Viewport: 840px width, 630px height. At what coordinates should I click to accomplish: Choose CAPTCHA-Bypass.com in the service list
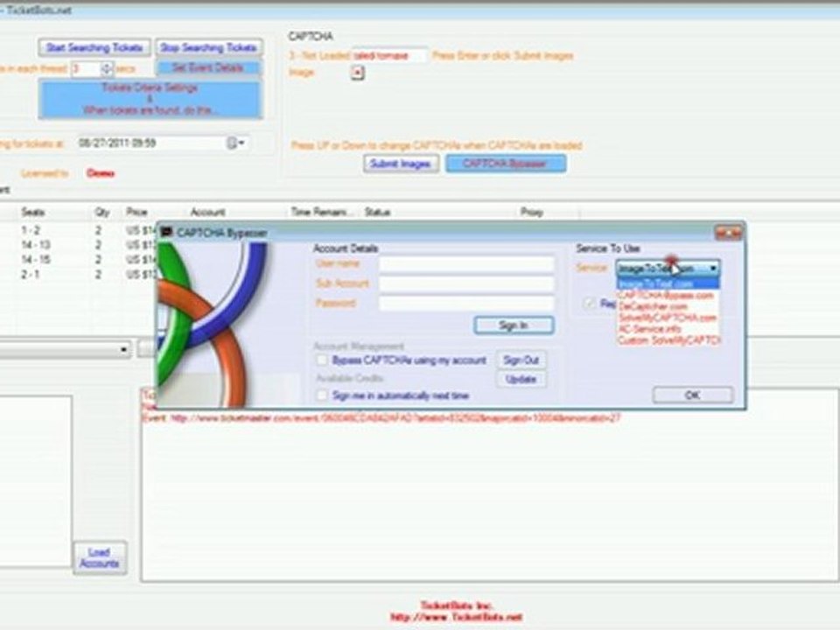coord(668,295)
